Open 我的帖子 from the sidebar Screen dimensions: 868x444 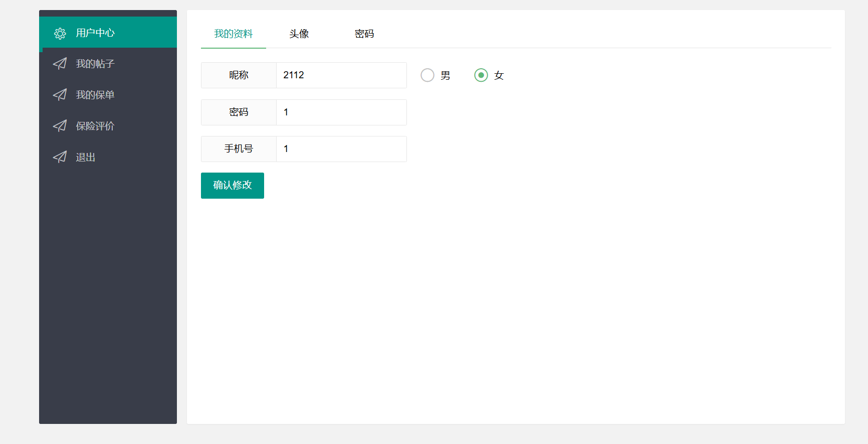click(x=95, y=64)
